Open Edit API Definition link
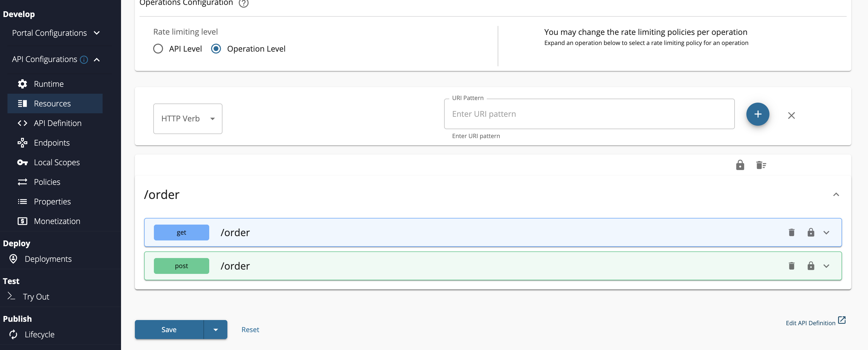Image resolution: width=868 pixels, height=350 pixels. 810,323
